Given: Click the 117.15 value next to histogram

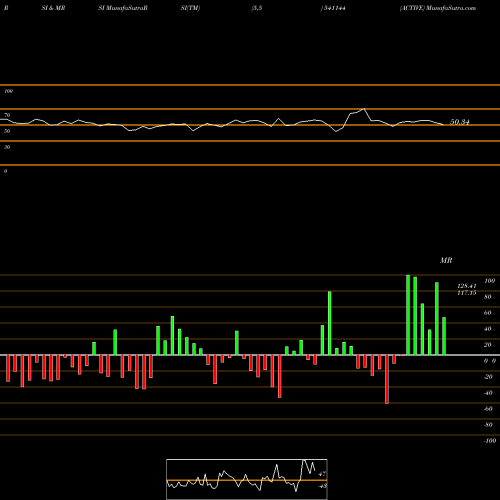Looking at the screenshot, I should tap(467, 293).
